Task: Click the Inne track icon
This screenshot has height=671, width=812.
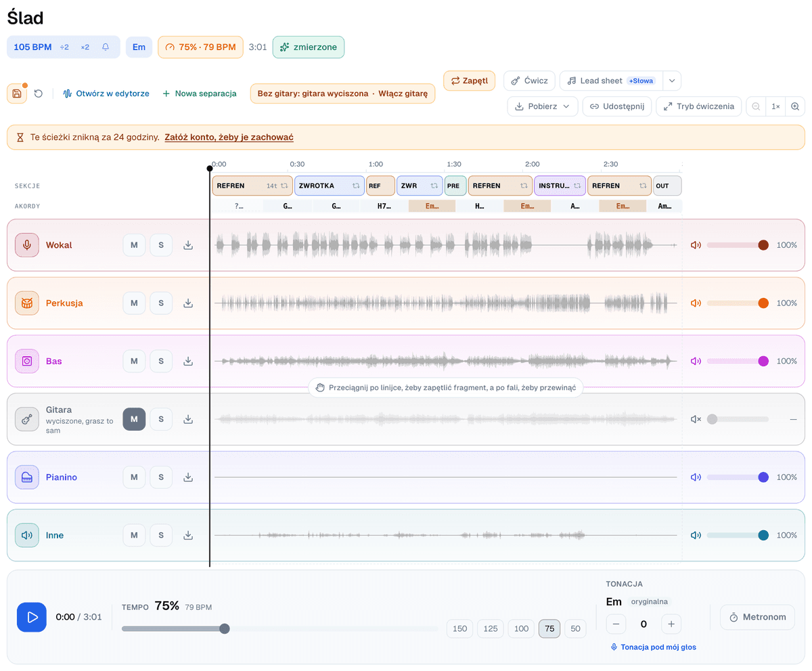Action: point(27,535)
